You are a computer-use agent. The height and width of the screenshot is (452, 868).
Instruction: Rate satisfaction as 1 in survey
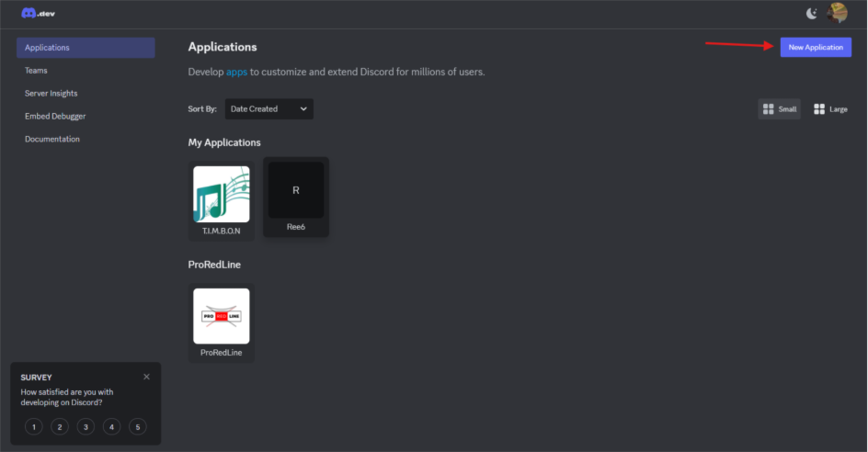tap(34, 426)
